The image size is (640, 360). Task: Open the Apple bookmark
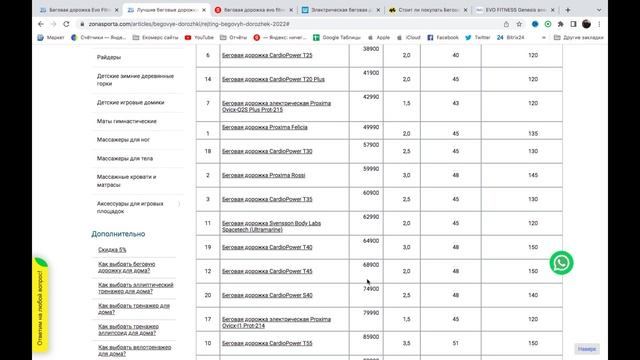tap(379, 38)
